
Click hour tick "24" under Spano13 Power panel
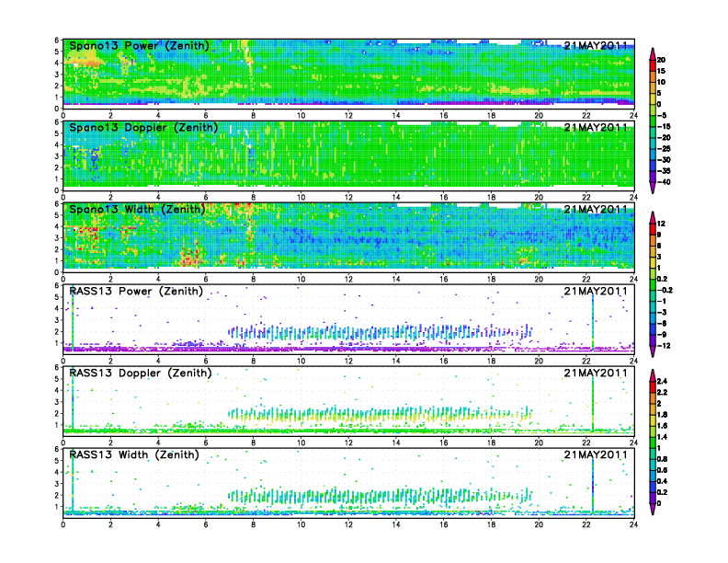point(633,116)
